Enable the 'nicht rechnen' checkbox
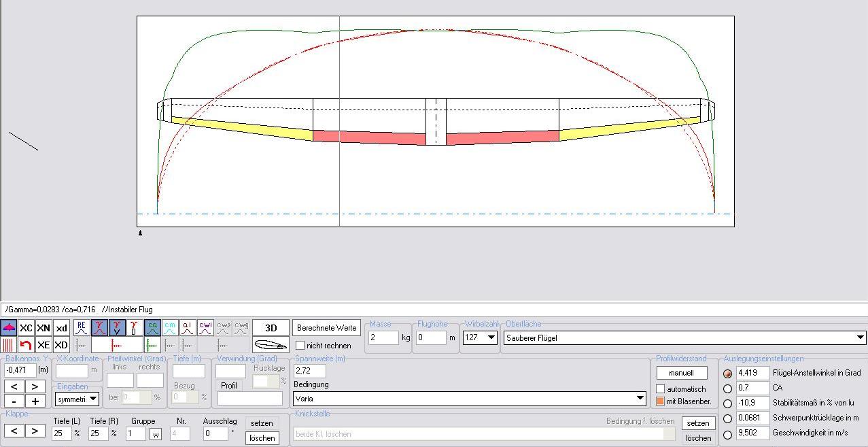This screenshot has height=447, width=868. tap(300, 346)
